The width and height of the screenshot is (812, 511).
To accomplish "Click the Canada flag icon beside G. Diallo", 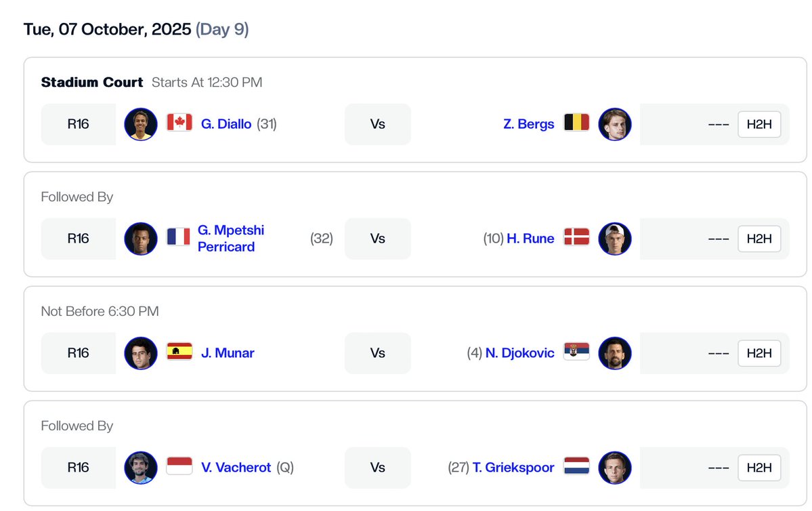I will pos(179,123).
